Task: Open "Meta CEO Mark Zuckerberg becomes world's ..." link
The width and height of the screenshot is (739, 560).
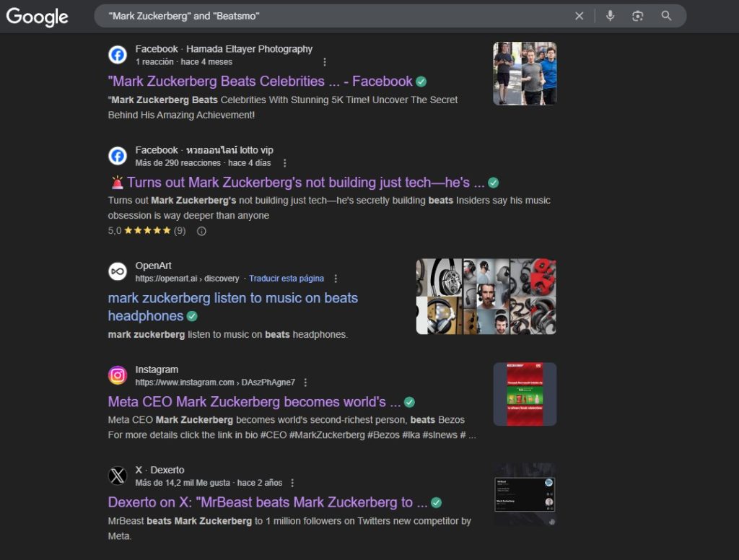Action: click(254, 402)
